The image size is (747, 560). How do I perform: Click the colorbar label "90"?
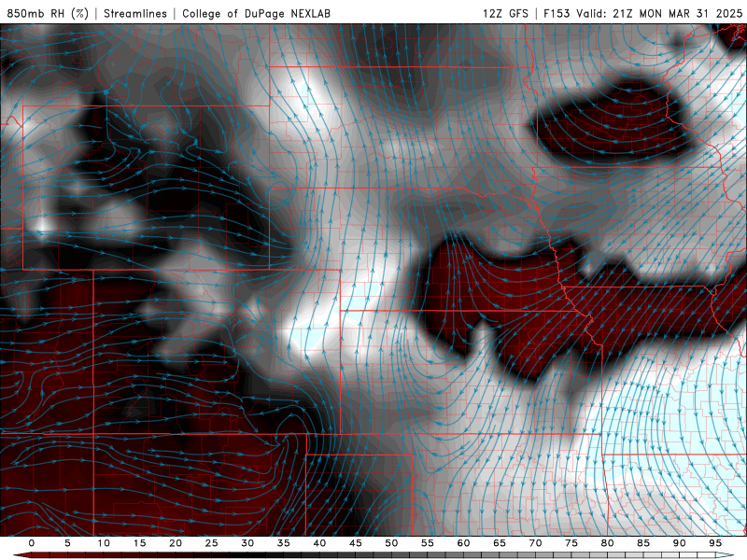click(680, 543)
